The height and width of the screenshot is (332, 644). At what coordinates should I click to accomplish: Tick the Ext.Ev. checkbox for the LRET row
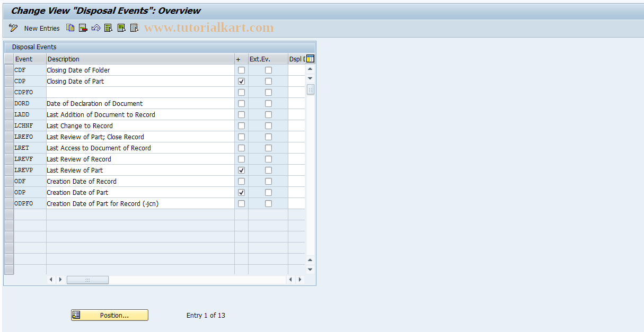click(x=268, y=148)
